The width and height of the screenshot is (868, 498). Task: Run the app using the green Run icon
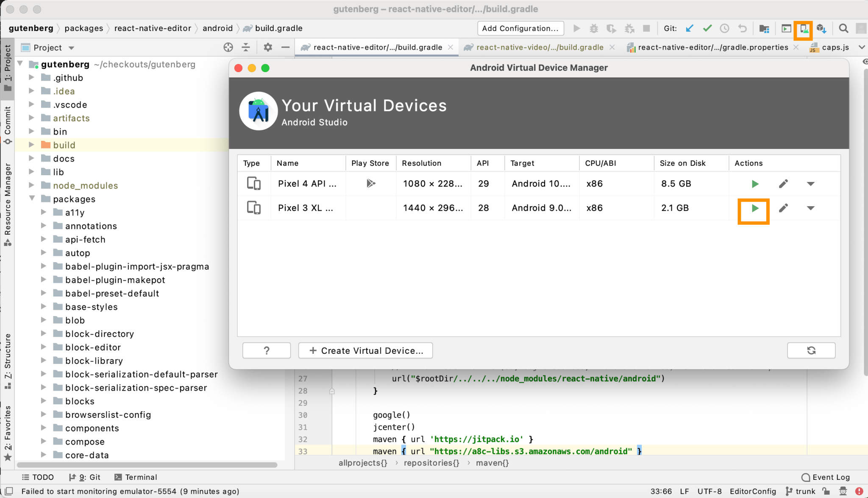(x=577, y=28)
